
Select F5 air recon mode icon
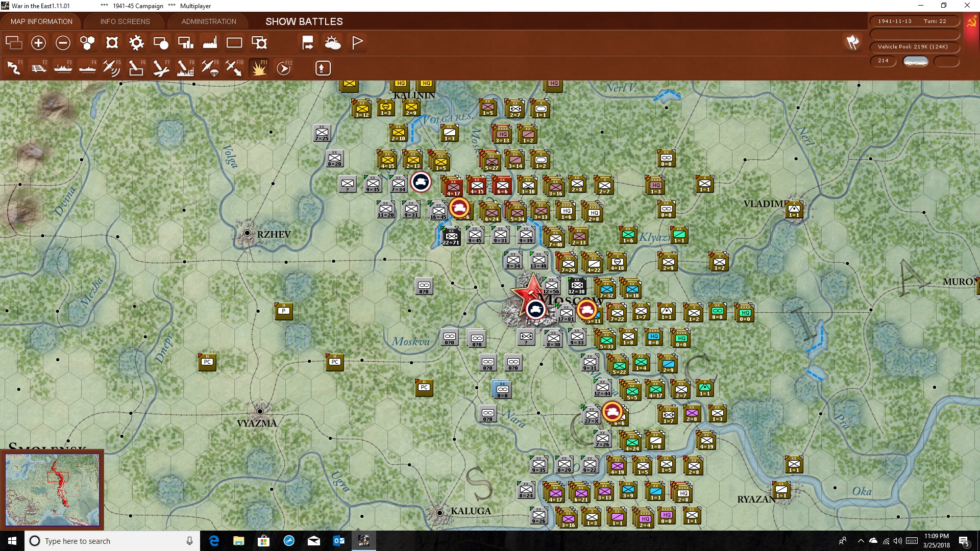point(112,68)
